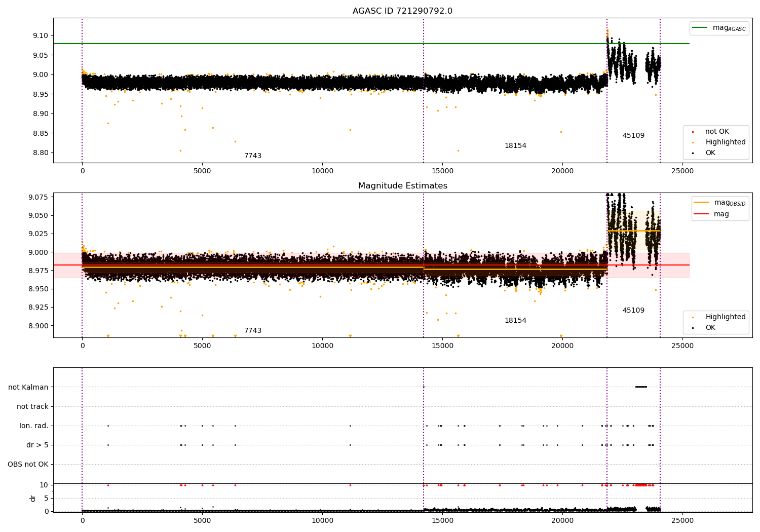
Task: Click the '25000' x tick under the top plot
Action: pyautogui.click(x=682, y=171)
